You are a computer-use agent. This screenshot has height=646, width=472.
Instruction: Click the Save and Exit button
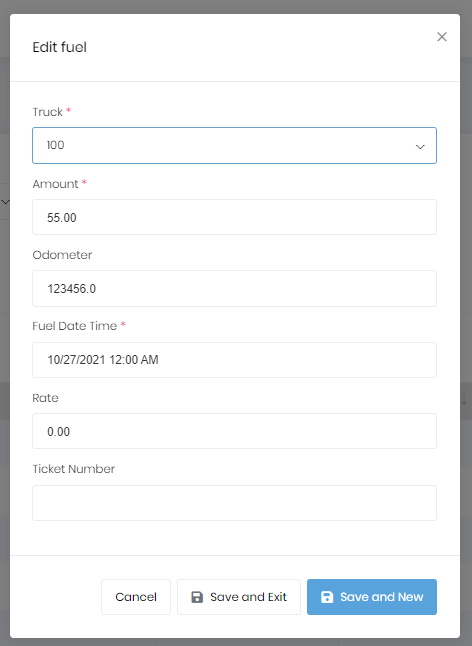click(x=239, y=597)
